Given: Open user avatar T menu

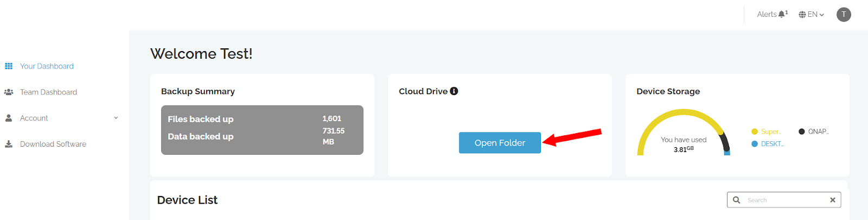Looking at the screenshot, I should click(x=844, y=15).
